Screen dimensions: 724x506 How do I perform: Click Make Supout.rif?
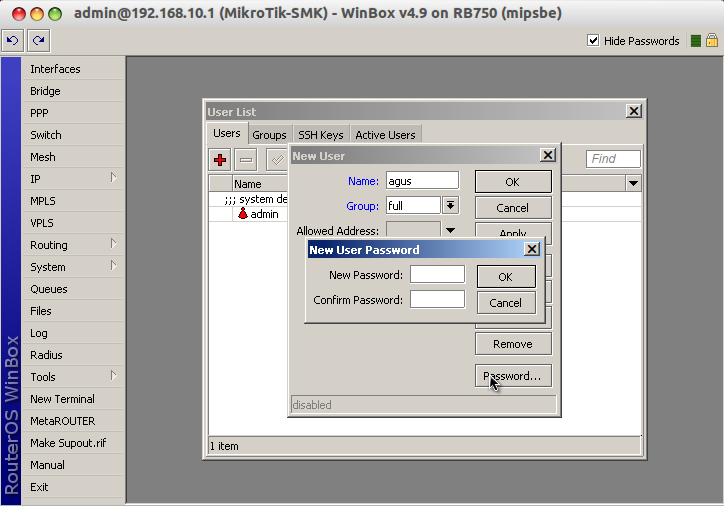click(x=73, y=443)
